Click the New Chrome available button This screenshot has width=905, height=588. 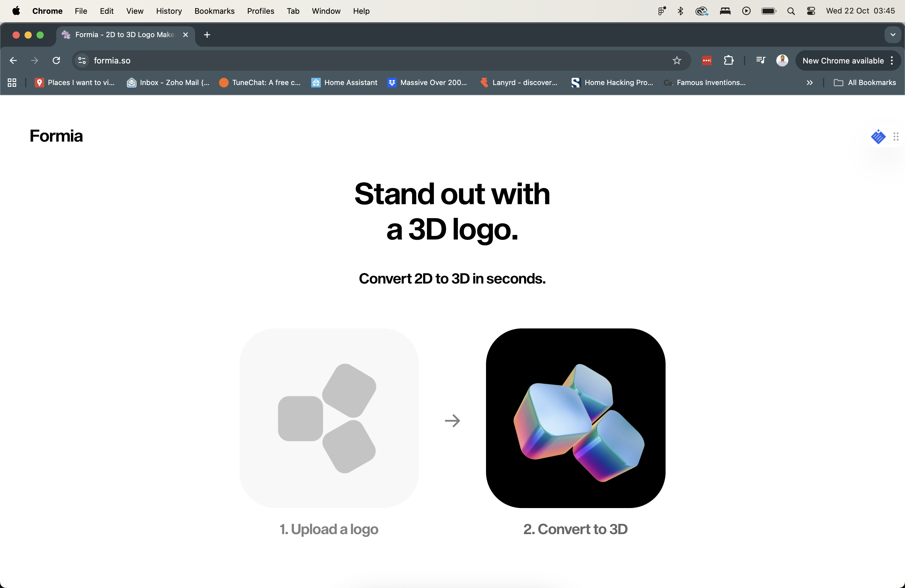[843, 60]
